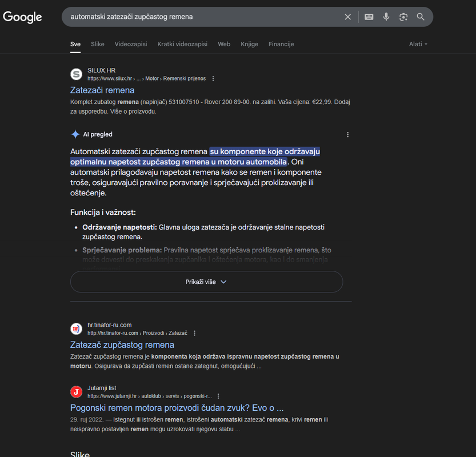Click the AI pregled label

pos(98,134)
